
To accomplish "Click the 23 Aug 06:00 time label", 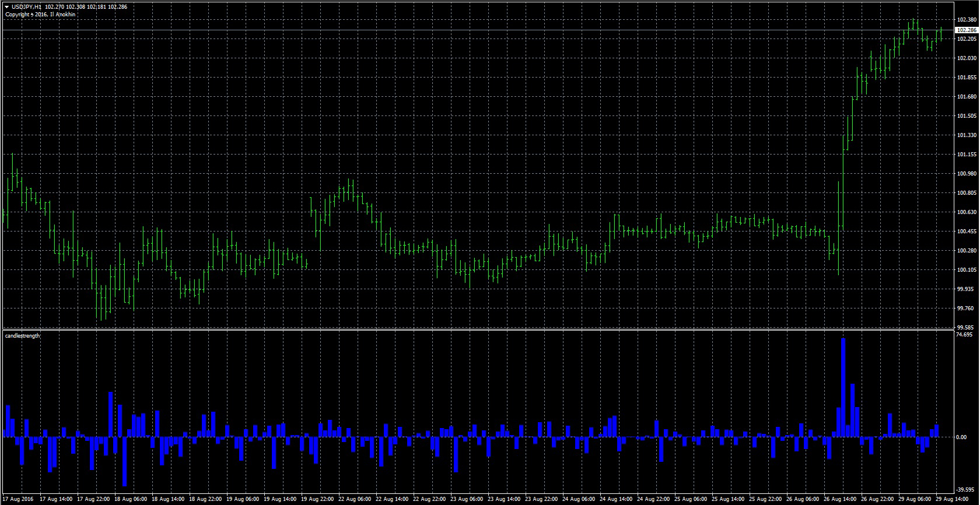I will pyautogui.click(x=467, y=499).
